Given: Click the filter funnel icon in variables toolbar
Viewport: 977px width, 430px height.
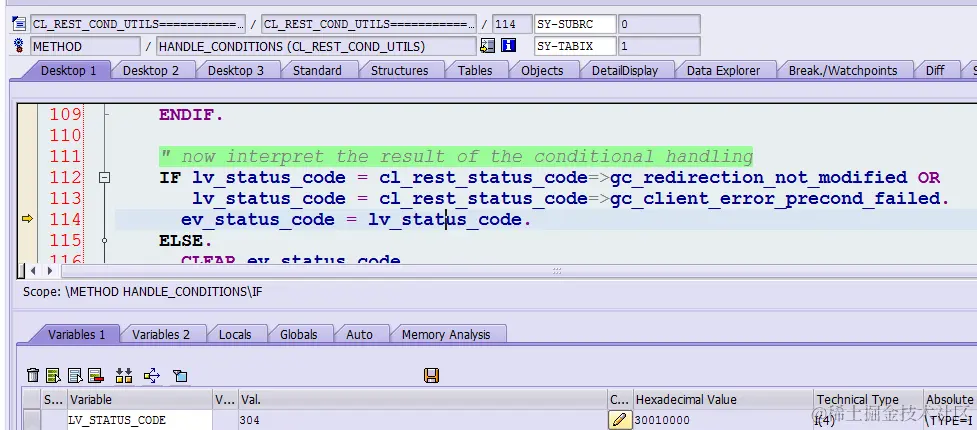Looking at the screenshot, I should (x=180, y=375).
